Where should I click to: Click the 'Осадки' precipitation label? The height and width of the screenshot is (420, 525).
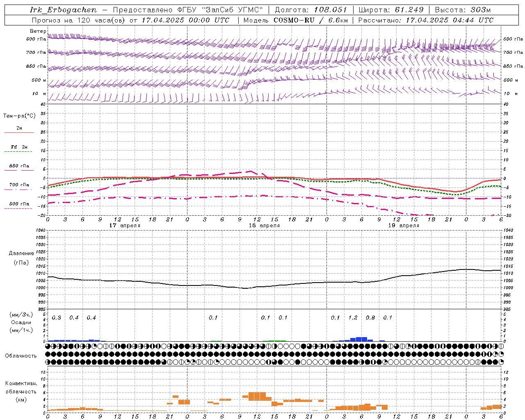point(21,322)
